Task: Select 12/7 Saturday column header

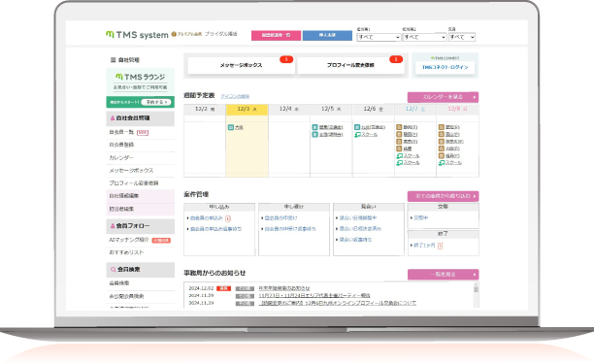Action: (415, 109)
